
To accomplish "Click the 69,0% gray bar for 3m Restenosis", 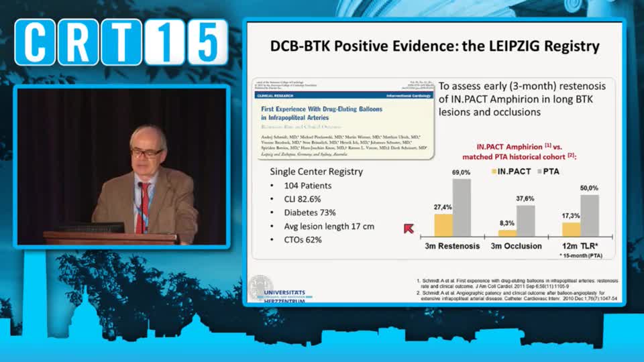I will [x=462, y=208].
